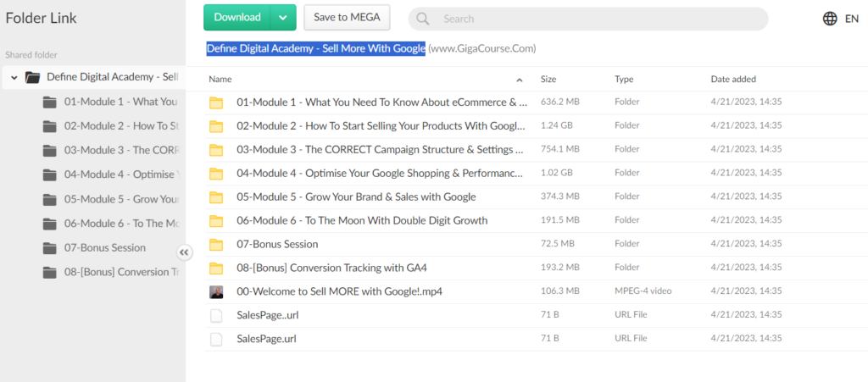This screenshot has height=382, width=868.
Task: Open 01-Module 1 in sidebar tree
Action: pyautogui.click(x=120, y=102)
